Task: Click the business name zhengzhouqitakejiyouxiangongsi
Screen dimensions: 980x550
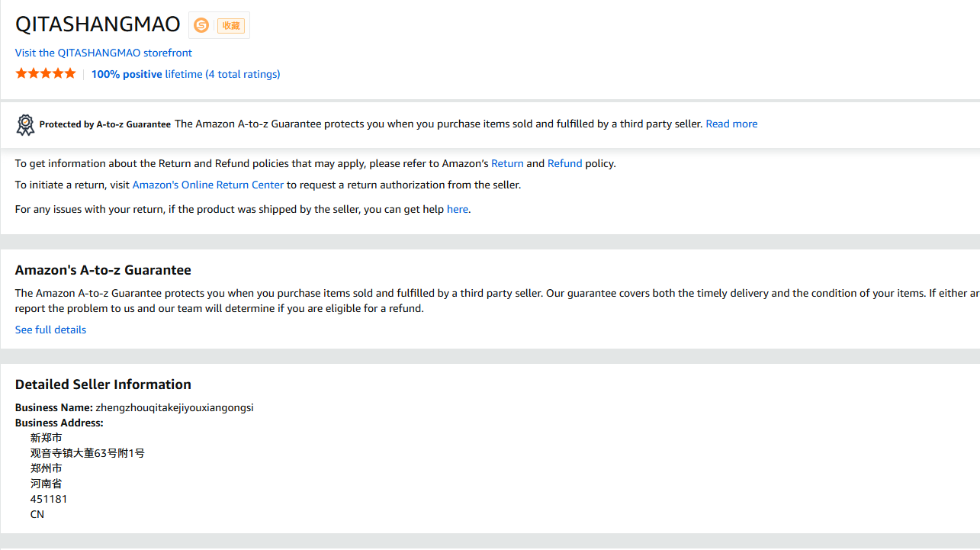Action: [174, 407]
